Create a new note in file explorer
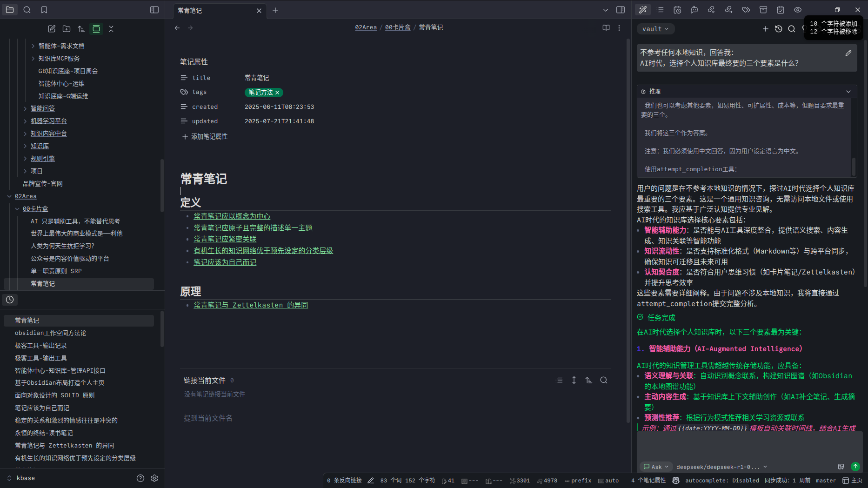The image size is (868, 488). coord(52,29)
